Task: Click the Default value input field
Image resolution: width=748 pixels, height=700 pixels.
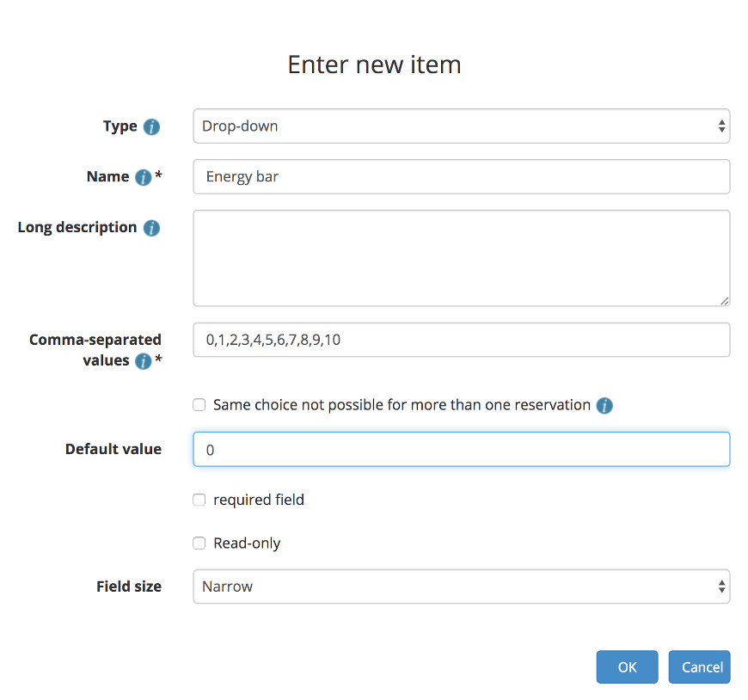Action: coord(461,449)
